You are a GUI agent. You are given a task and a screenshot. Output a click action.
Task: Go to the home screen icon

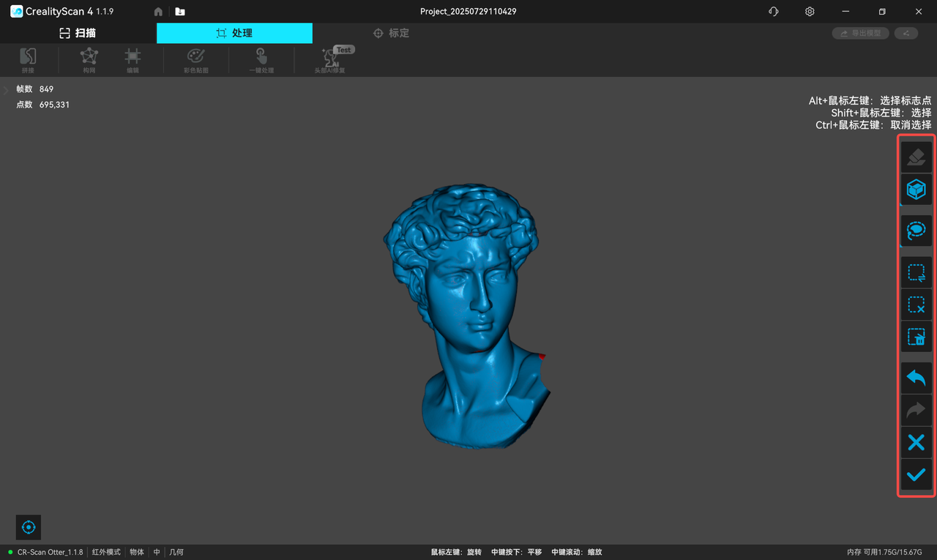tap(158, 12)
